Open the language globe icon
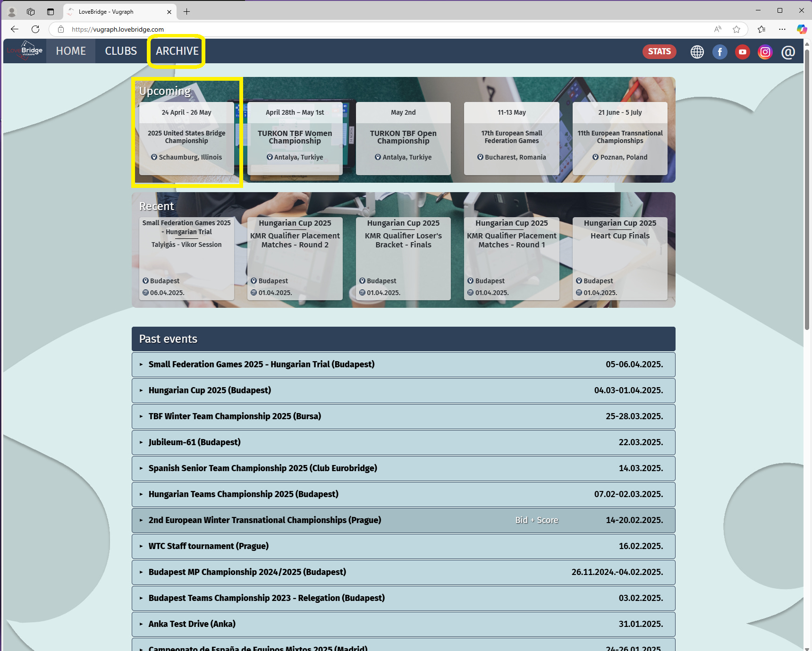This screenshot has width=812, height=651. (x=697, y=52)
